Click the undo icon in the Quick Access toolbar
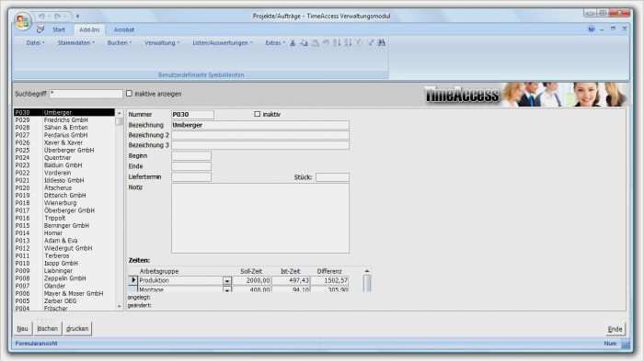The width and height of the screenshot is (644, 362). coord(42,17)
